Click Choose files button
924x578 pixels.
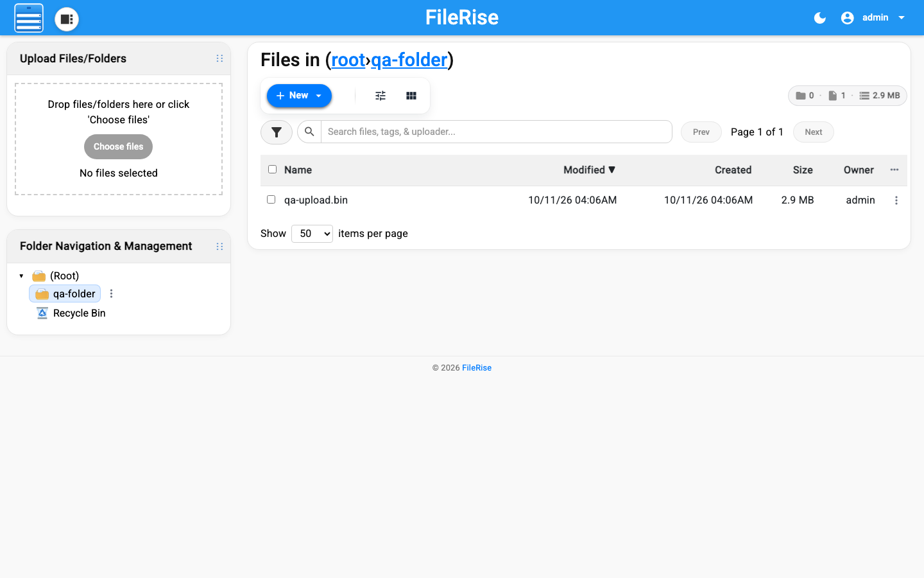pyautogui.click(x=119, y=146)
